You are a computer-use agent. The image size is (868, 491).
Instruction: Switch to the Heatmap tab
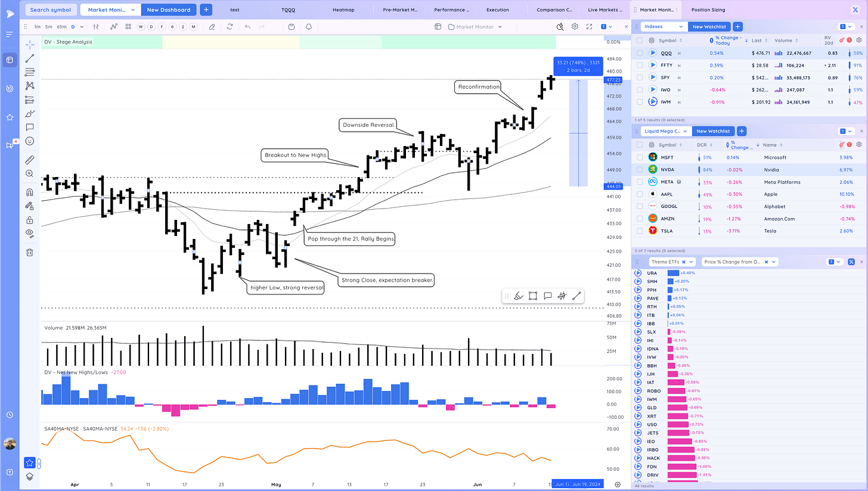[x=342, y=10]
